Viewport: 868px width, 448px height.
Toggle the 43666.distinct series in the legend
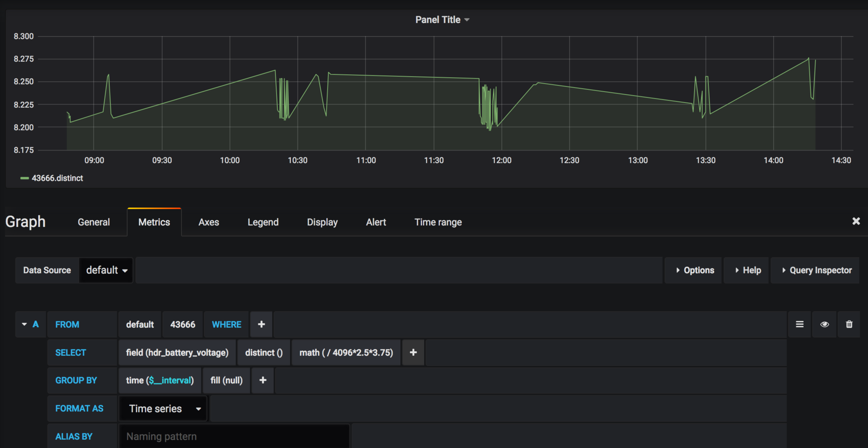coord(57,178)
